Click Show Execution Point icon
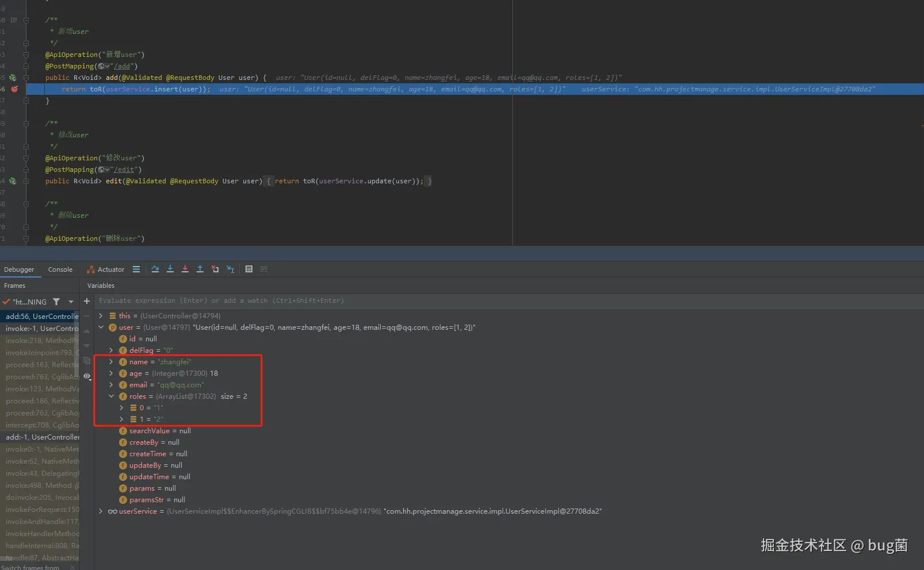The width and height of the screenshot is (924, 570). 136,269
